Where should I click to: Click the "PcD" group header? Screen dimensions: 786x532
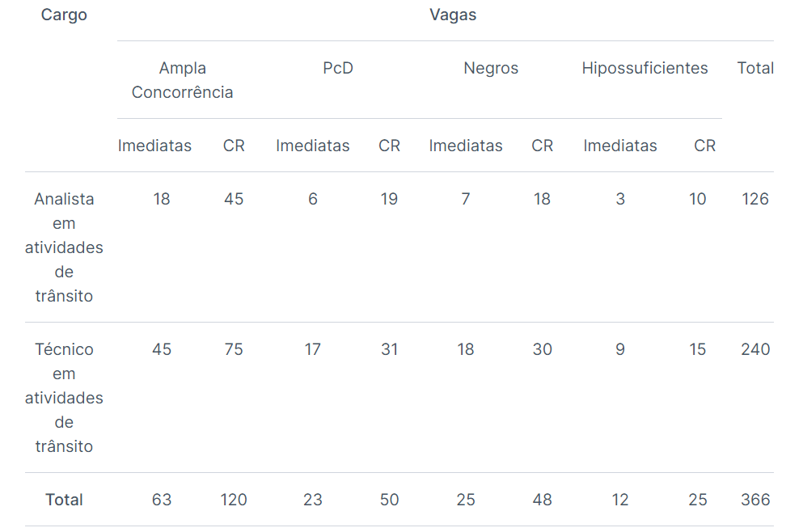coord(338,68)
